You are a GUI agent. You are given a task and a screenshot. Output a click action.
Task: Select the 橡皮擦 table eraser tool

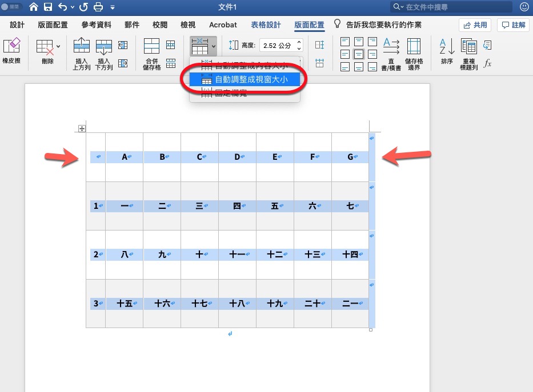tap(11, 51)
